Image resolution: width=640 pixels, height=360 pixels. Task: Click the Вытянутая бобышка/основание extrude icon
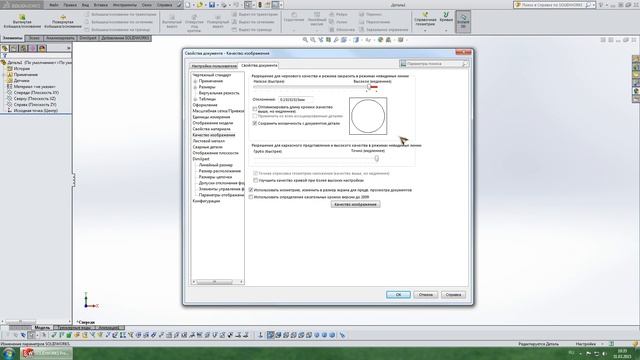pyautogui.click(x=22, y=17)
